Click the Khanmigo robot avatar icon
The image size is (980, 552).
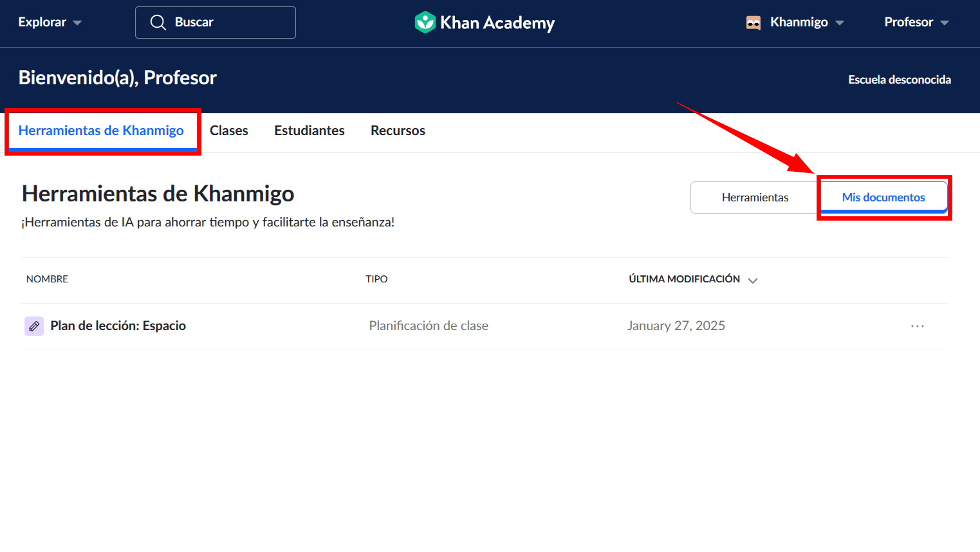(x=753, y=23)
